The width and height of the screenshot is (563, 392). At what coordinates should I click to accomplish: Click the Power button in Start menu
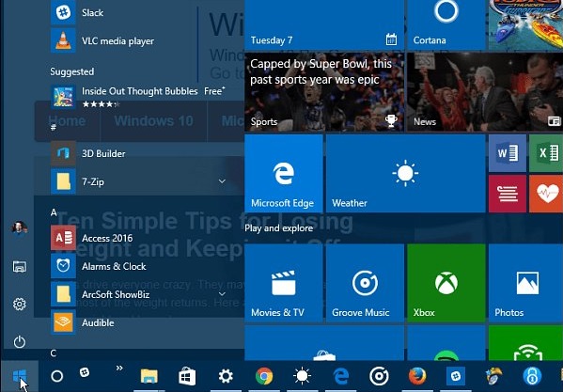(x=20, y=342)
